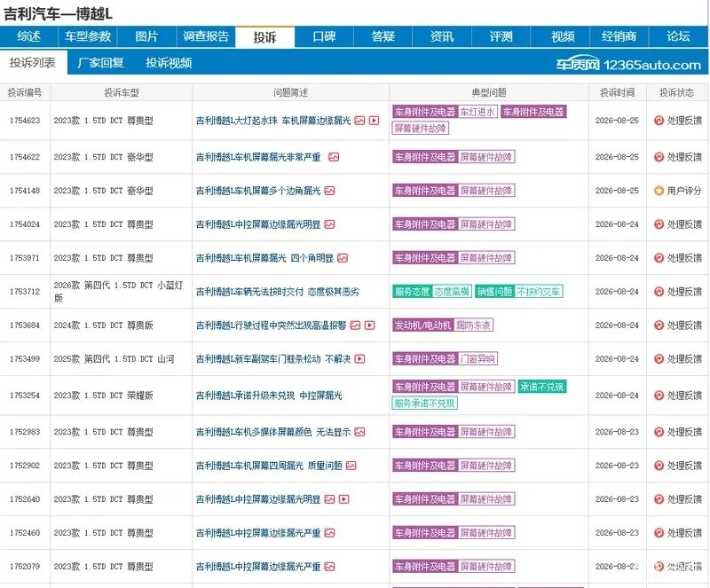Click status icon for complaint 1753712
Viewport: 710px width, 588px height.
point(659,292)
